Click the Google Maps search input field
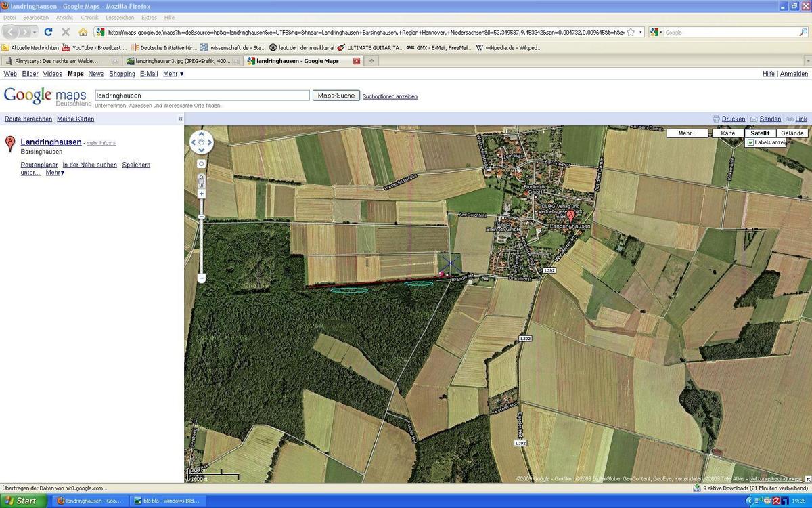 coord(202,96)
